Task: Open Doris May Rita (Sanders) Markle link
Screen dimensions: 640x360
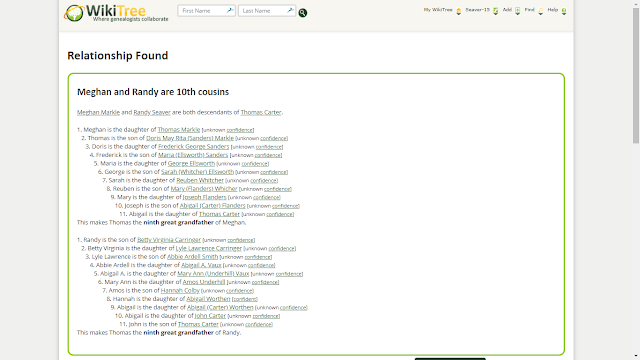Action: (x=190, y=138)
